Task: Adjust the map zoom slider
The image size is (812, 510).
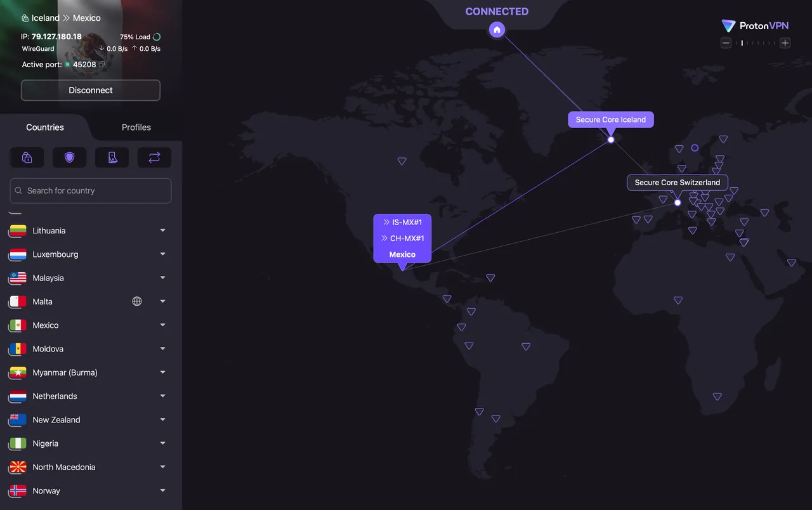Action: pyautogui.click(x=756, y=43)
